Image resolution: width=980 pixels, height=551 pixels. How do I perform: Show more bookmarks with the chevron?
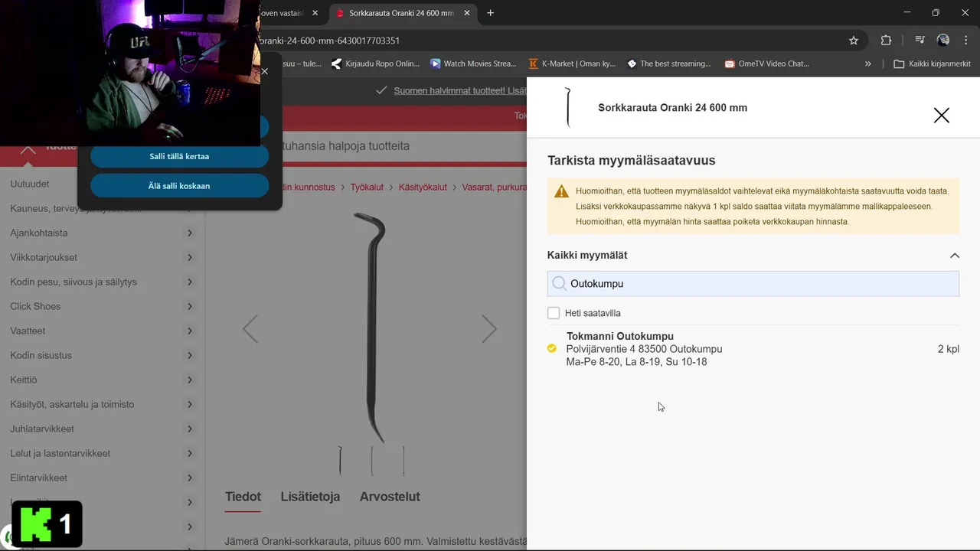click(x=867, y=64)
